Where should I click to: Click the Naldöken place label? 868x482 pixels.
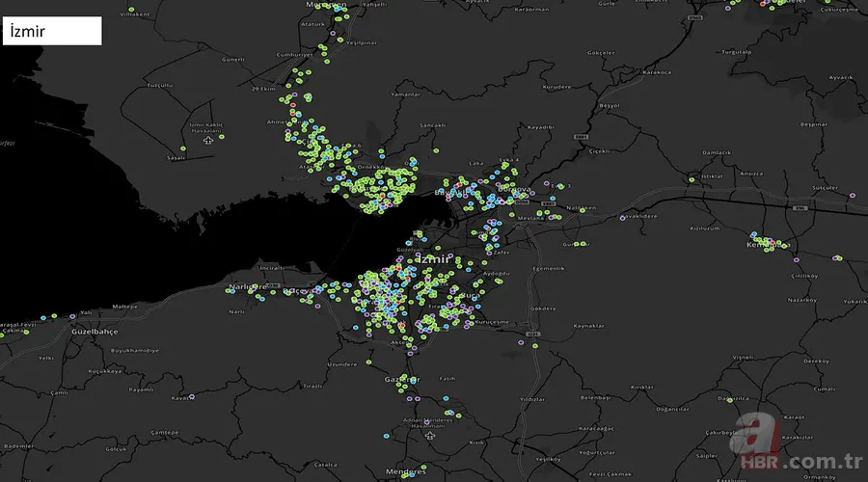(x=582, y=208)
